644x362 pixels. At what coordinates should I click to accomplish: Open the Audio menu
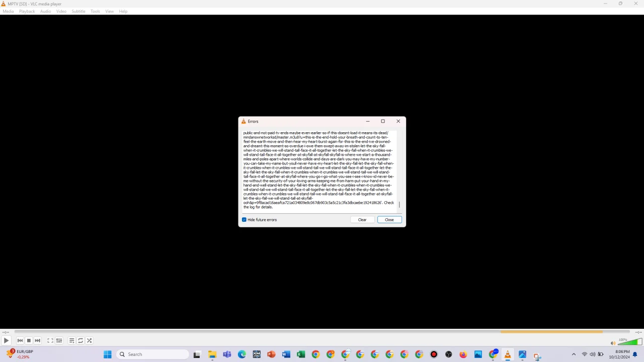[x=46, y=11]
